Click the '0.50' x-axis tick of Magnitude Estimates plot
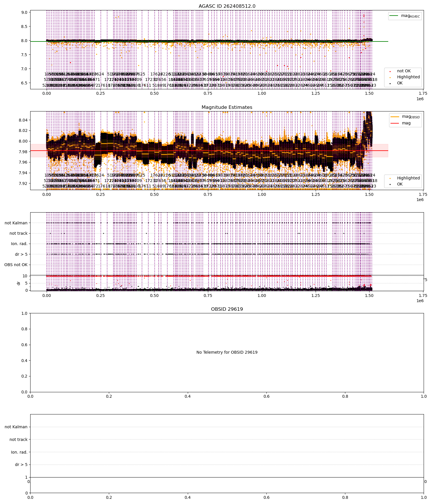 pos(154,194)
